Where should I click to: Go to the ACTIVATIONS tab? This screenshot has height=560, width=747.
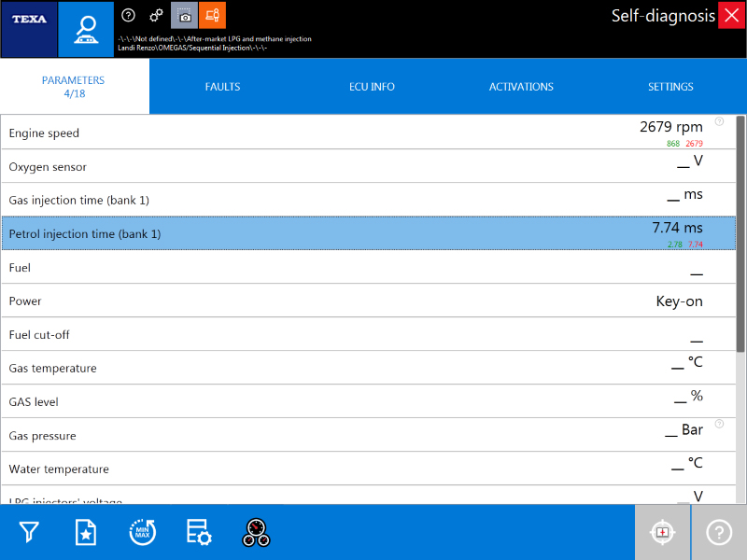tap(521, 87)
